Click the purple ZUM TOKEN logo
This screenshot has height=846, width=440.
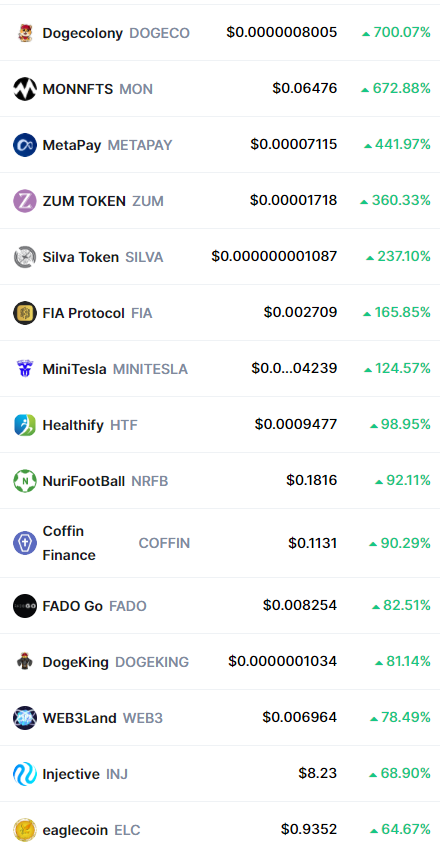(25, 201)
